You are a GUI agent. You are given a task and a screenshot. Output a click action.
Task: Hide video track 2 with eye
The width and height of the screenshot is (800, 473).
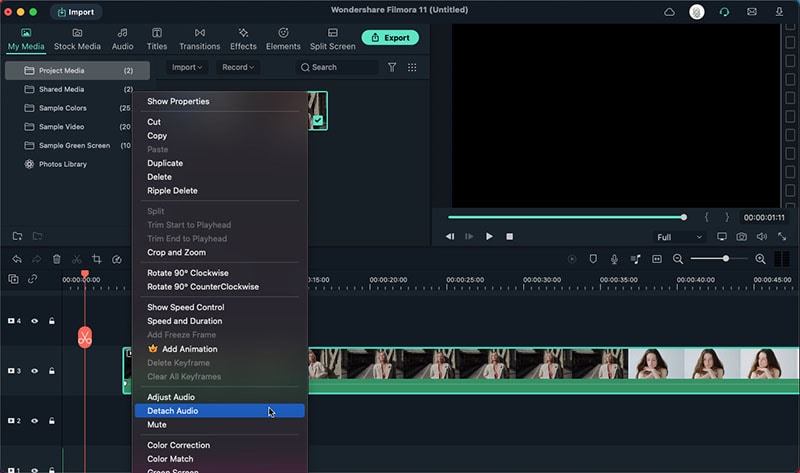(x=35, y=421)
